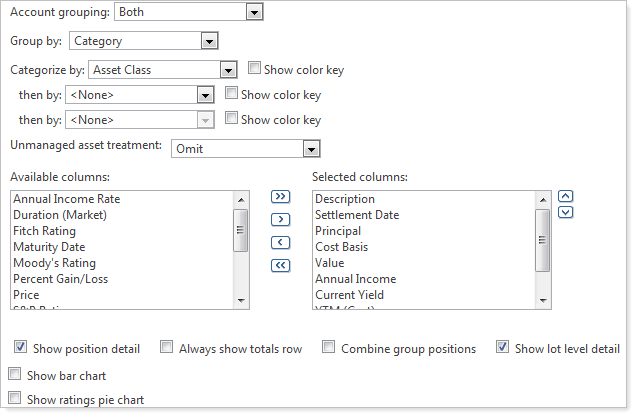Viewport: 636px width, 417px height.
Task: Click the remove selected column left-arrow button
Action: pyautogui.click(x=281, y=242)
